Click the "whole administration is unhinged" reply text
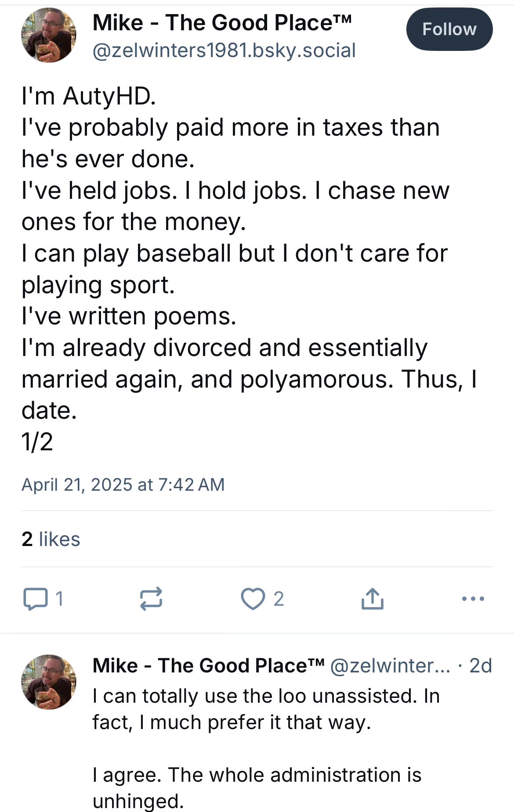Viewport: 514px width, 812px height. 257,788
